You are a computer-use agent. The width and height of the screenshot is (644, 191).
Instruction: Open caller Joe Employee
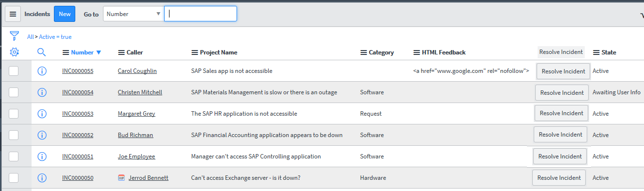136,156
